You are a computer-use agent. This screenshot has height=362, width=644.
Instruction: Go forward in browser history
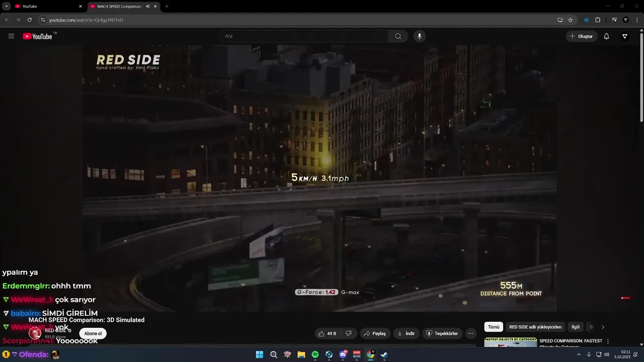[x=18, y=20]
